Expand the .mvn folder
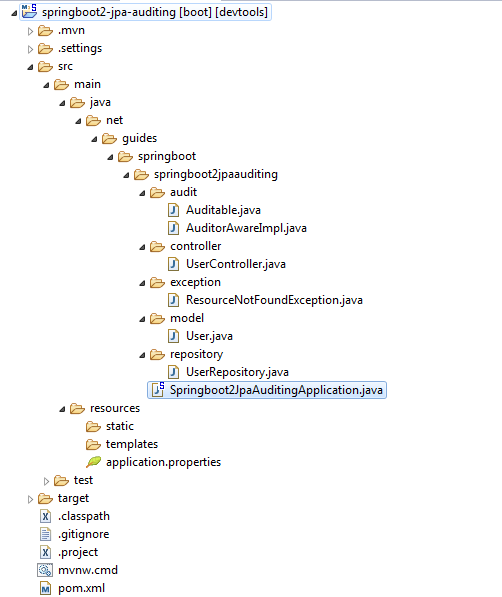 (30, 31)
